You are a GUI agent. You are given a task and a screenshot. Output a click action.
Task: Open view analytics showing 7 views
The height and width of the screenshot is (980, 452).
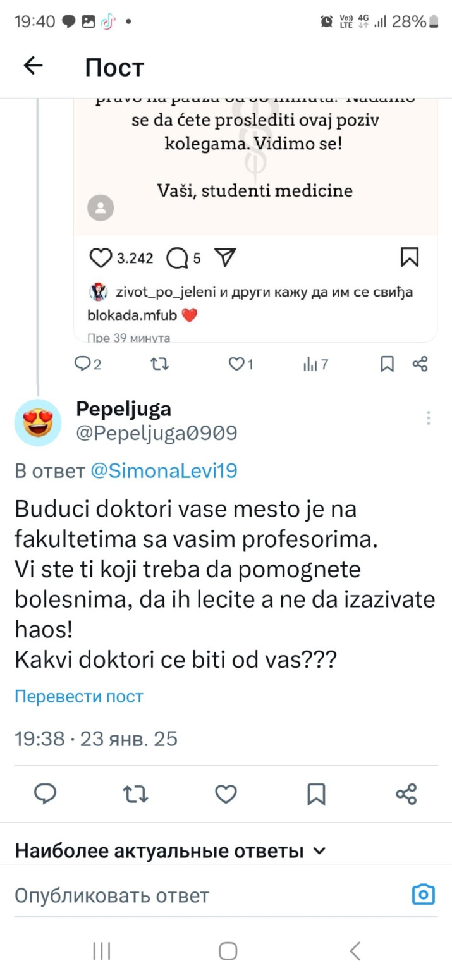click(314, 364)
